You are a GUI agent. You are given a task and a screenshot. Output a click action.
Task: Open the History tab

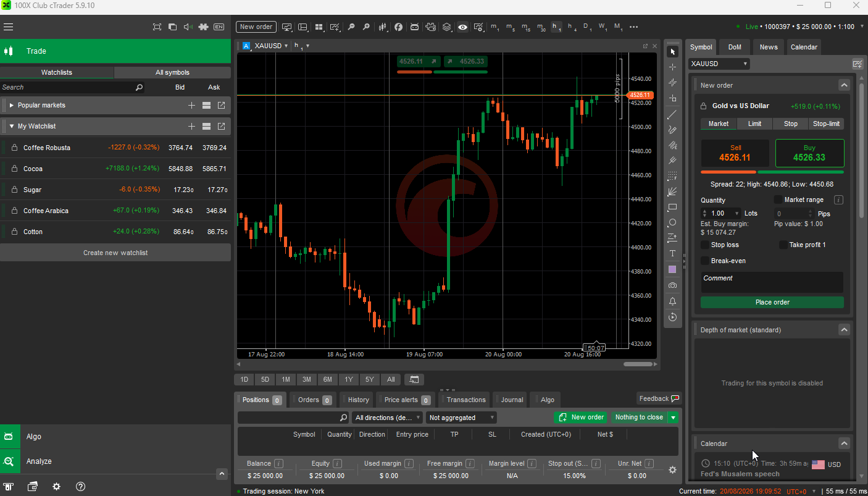click(358, 400)
